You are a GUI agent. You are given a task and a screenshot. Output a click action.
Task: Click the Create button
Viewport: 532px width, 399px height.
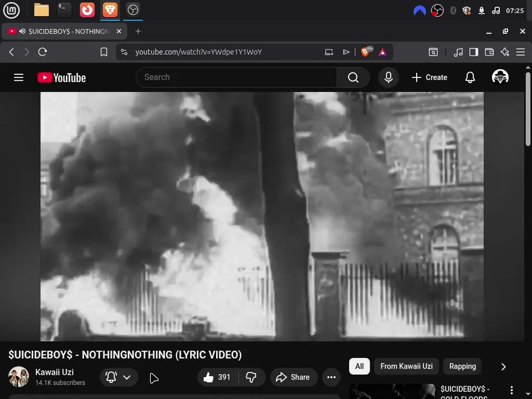tap(429, 78)
